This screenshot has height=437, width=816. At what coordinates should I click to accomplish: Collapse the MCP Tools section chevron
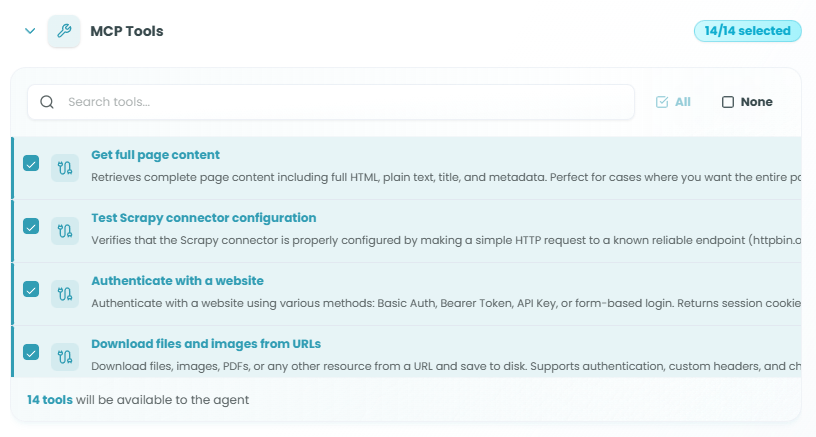coord(30,31)
